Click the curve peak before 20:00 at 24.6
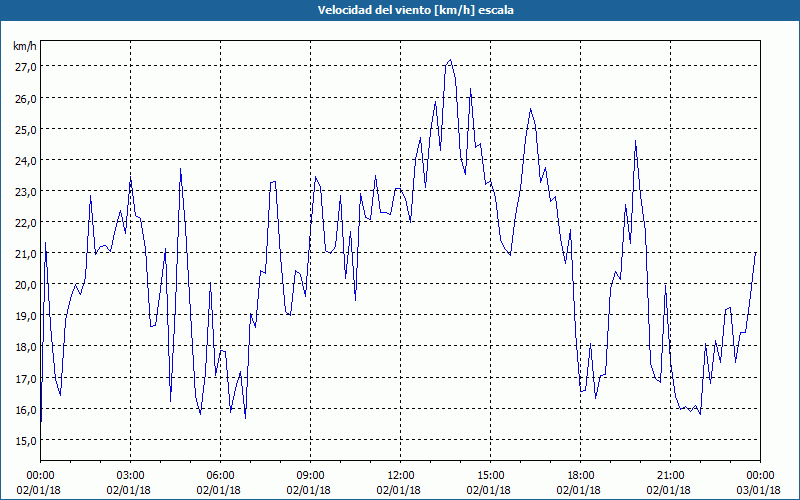 pos(635,141)
